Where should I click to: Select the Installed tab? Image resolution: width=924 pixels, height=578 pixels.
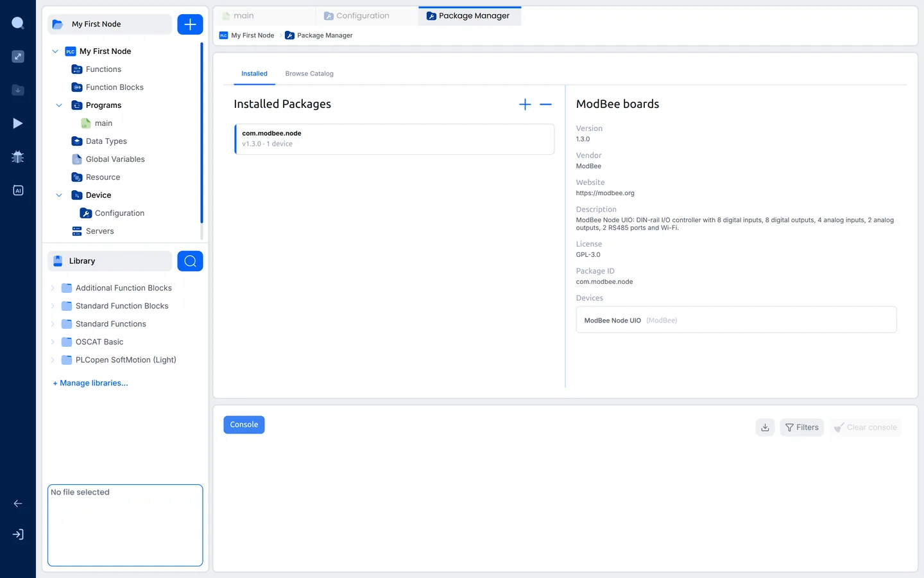pos(254,74)
